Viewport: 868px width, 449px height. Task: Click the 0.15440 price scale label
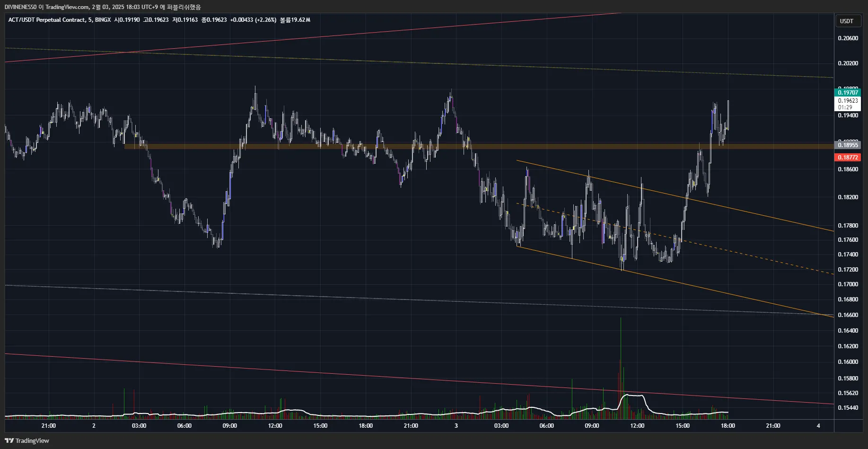click(848, 408)
